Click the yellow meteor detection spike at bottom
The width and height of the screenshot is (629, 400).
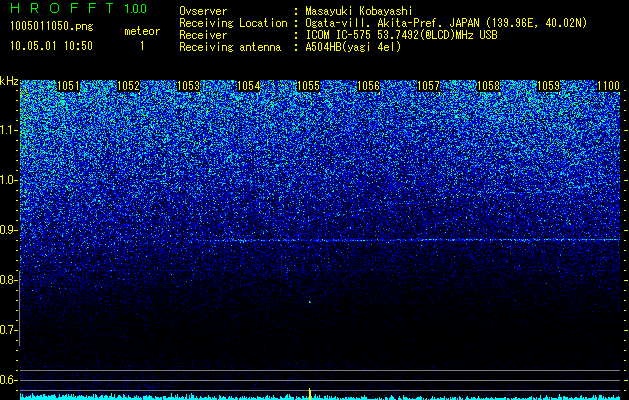tap(310, 394)
